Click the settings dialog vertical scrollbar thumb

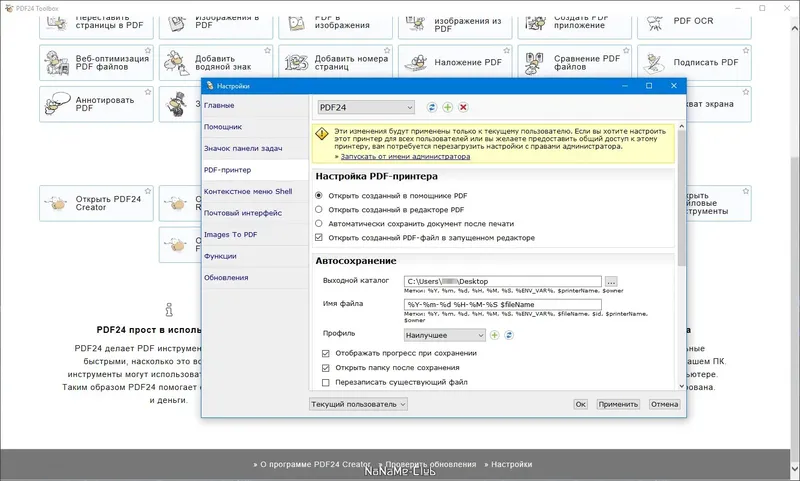[x=682, y=198]
